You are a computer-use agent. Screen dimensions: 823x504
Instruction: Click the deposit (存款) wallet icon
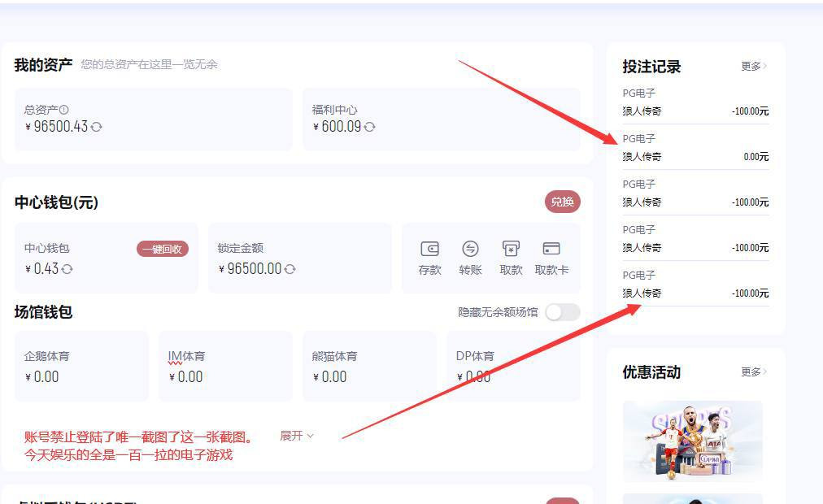(x=429, y=250)
